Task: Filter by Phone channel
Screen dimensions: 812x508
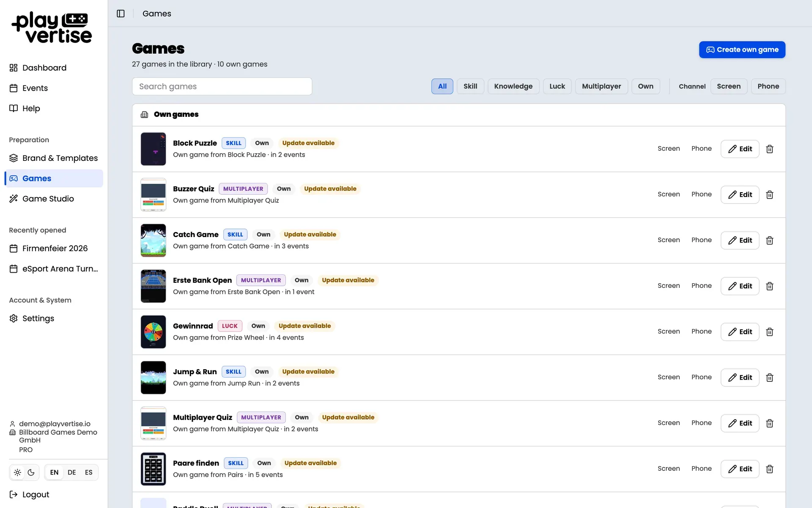Action: pos(768,86)
